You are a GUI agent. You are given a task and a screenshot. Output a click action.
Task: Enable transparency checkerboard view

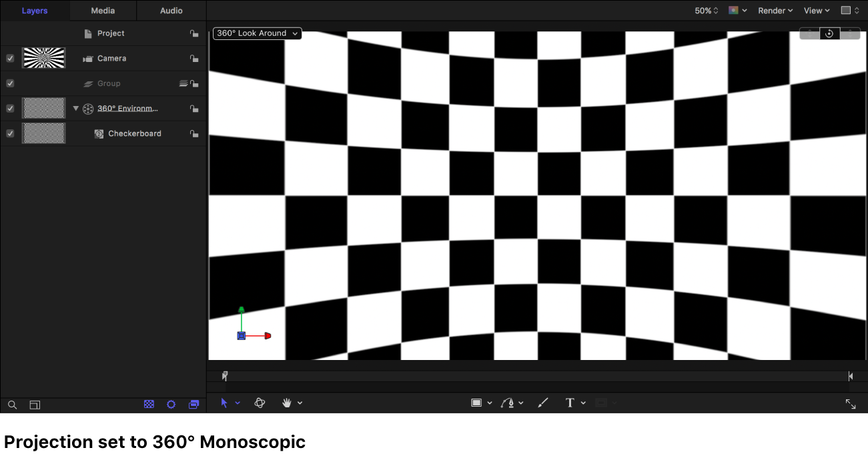(149, 404)
